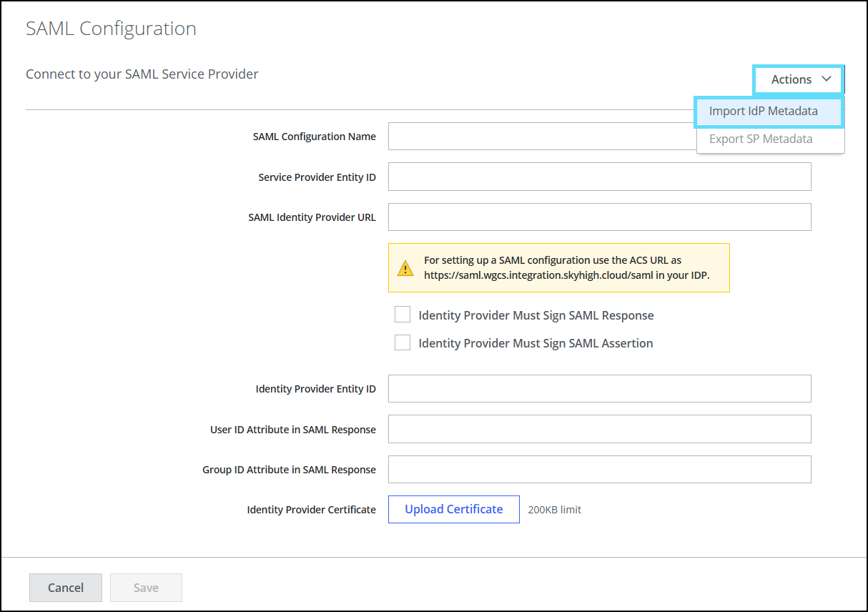Enable Identity Provider Must Sign SAML Response
Screen dimensions: 868x612
[403, 315]
